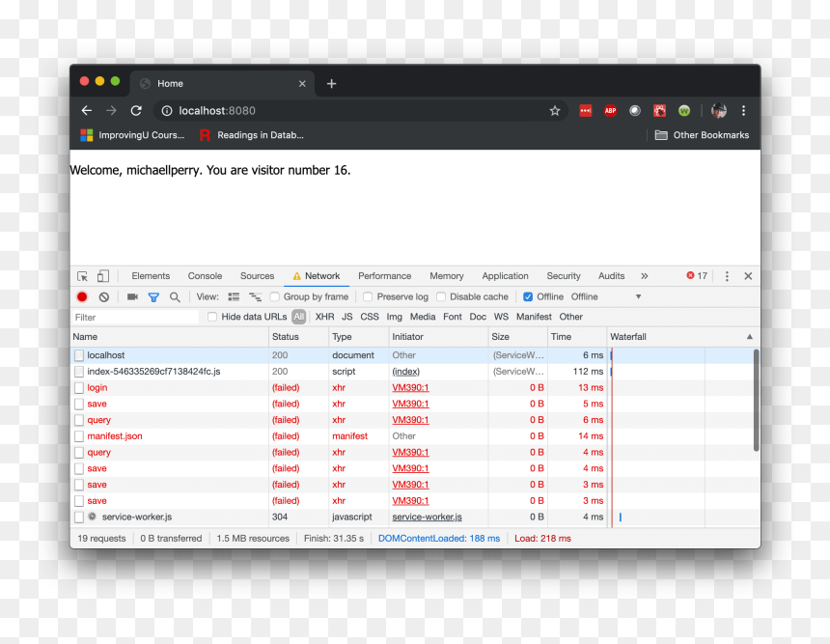Check the Disable cache option
This screenshot has width=830, height=644.
(441, 296)
